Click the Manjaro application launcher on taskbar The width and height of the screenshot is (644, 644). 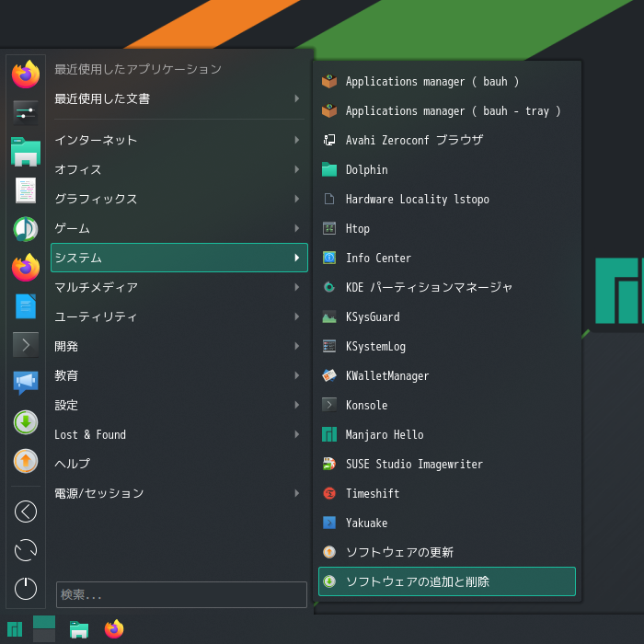(15, 629)
